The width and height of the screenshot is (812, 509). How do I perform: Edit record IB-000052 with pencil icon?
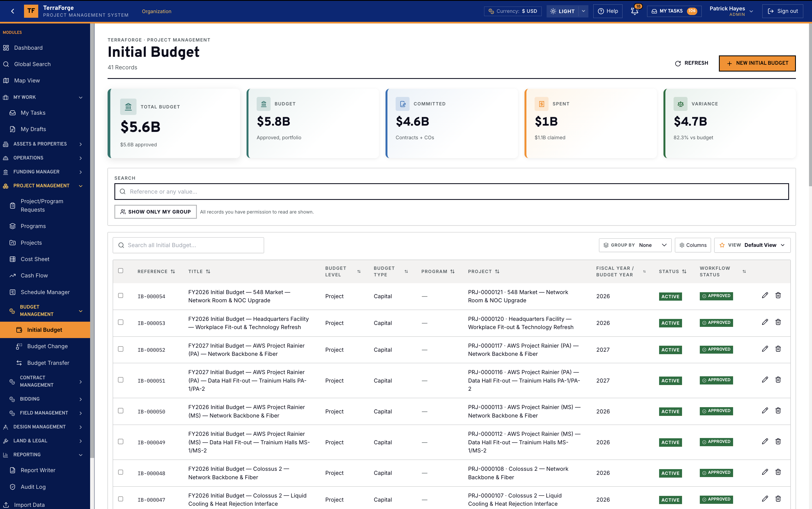[765, 349]
